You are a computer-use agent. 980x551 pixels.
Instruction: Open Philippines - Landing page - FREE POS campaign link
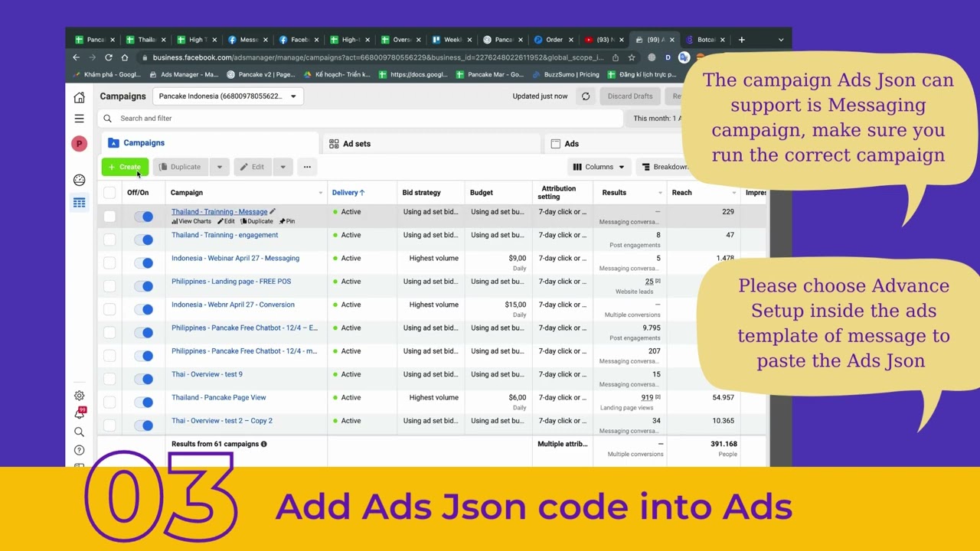(x=231, y=282)
